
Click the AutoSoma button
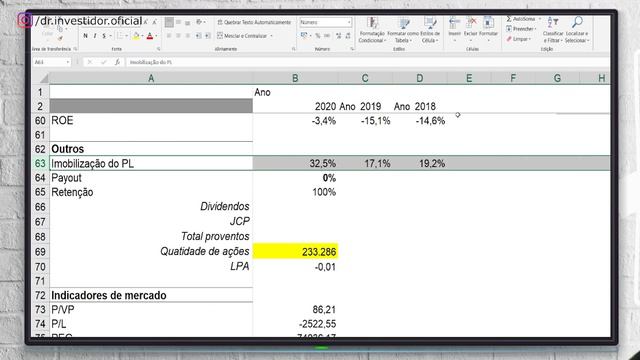click(520, 19)
